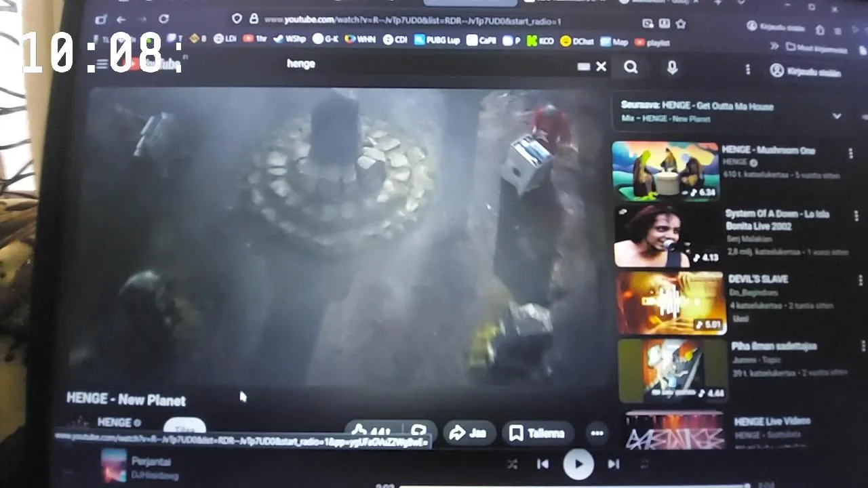The width and height of the screenshot is (868, 488).
Task: Click the site padlock icon
Action: click(x=254, y=19)
